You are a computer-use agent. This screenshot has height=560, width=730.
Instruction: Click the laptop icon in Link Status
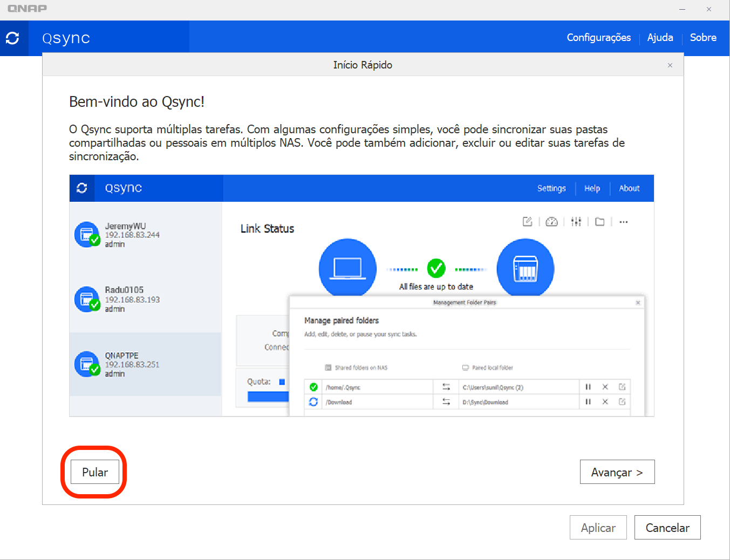pos(347,268)
